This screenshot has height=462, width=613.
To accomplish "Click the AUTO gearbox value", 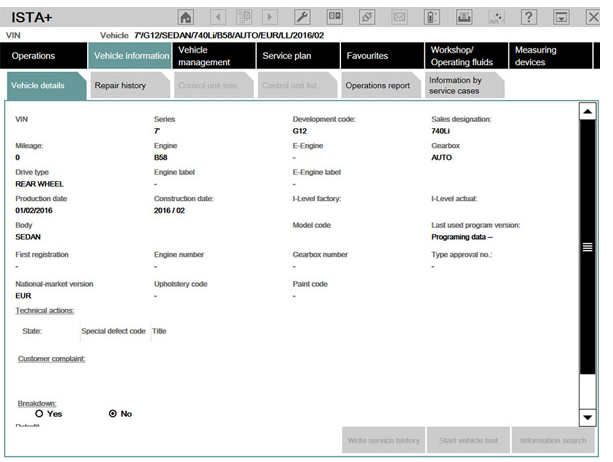I will tap(442, 158).
